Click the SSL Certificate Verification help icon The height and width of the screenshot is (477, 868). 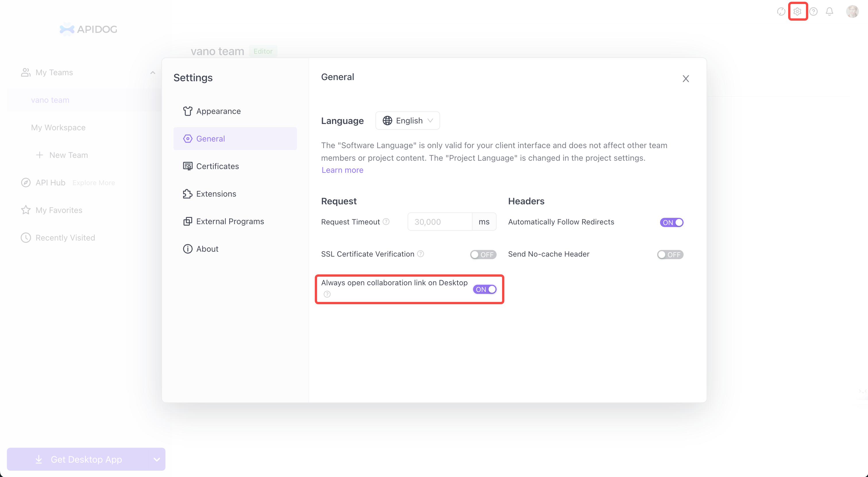click(421, 254)
